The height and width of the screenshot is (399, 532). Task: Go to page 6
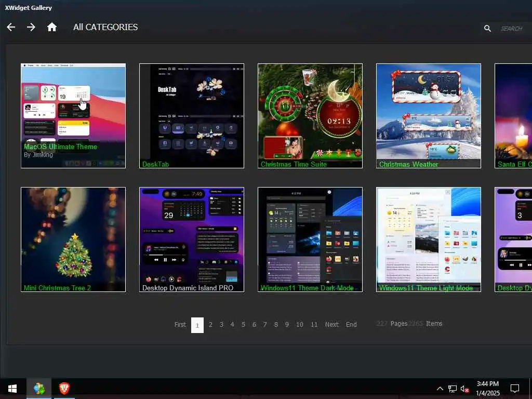click(254, 325)
